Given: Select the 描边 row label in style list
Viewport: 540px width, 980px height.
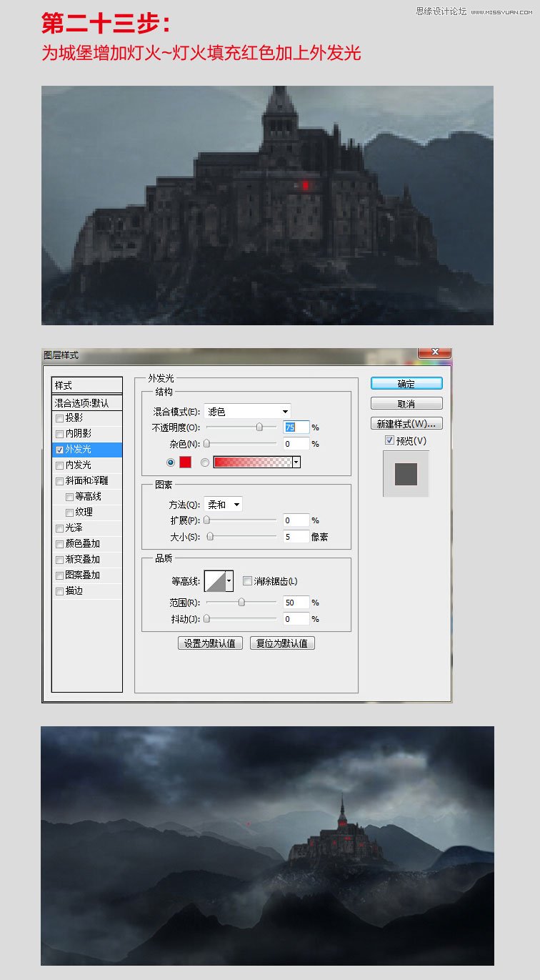Looking at the screenshot, I should point(75,592).
